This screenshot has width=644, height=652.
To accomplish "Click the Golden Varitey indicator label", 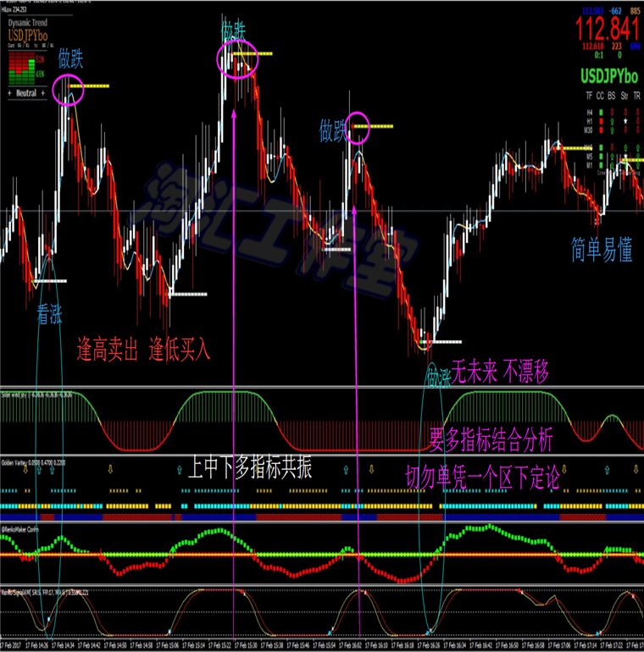I will (x=17, y=462).
